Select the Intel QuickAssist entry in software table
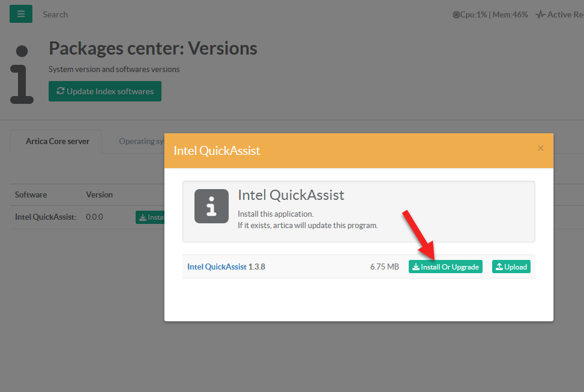Screen dimensions: 584x392 (x=46, y=217)
